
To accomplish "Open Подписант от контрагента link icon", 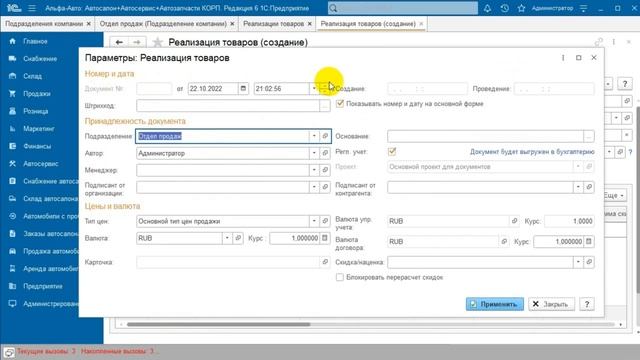I will pyautogui.click(x=589, y=187).
